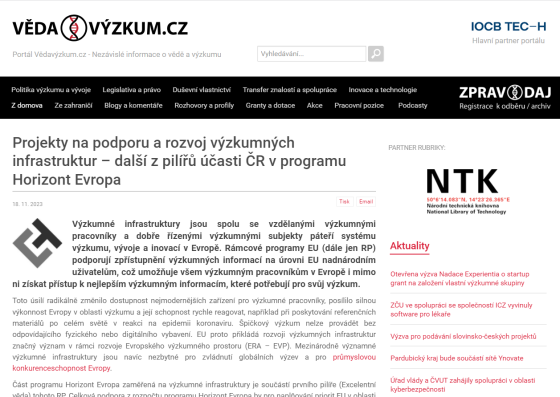Open the Zpravodaj newsletter logo
The height and width of the screenshot is (397, 560).
(x=505, y=92)
